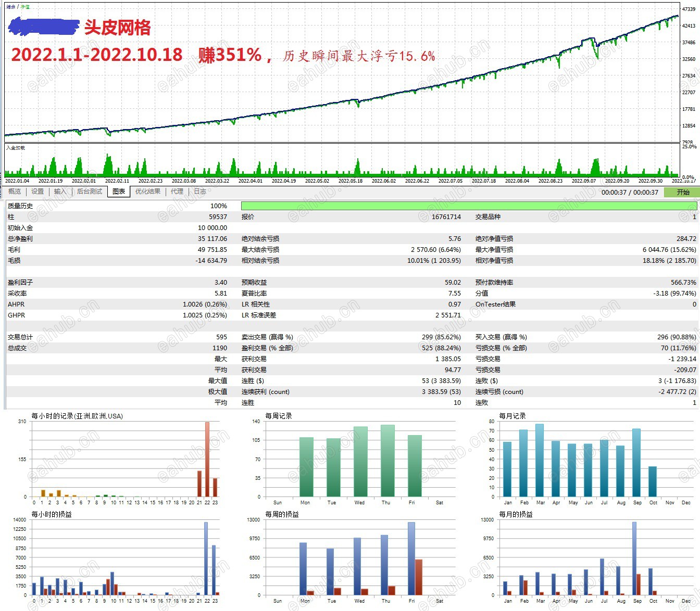The image size is (700, 611).
Task: Click the 盈利交易 value 525 (88.24%)
Action: [x=442, y=348]
